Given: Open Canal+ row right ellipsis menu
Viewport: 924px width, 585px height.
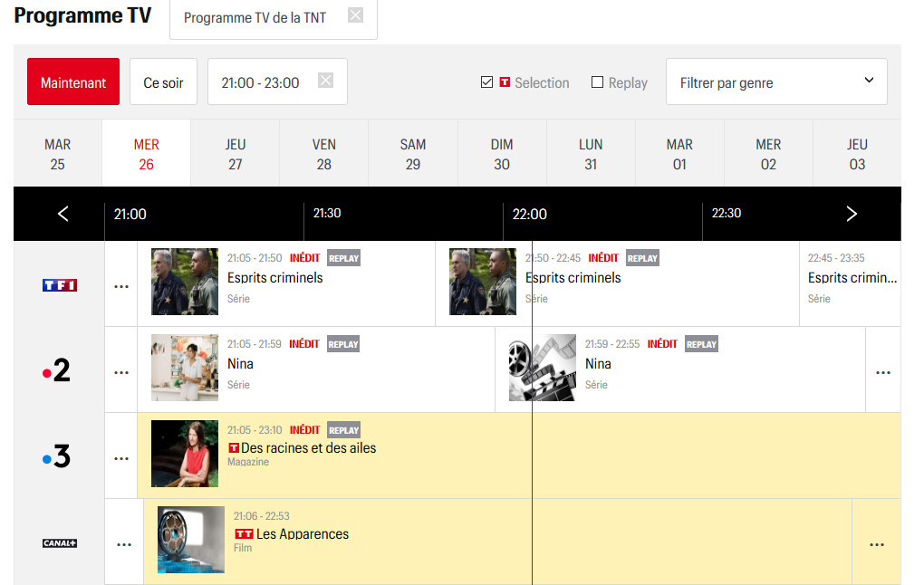Looking at the screenshot, I should (877, 545).
